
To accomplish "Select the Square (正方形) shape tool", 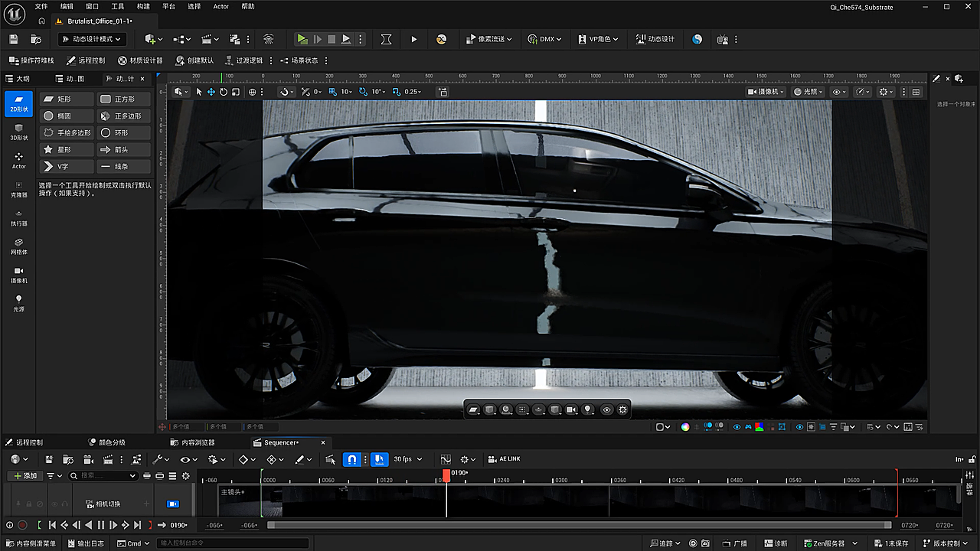I will (124, 99).
